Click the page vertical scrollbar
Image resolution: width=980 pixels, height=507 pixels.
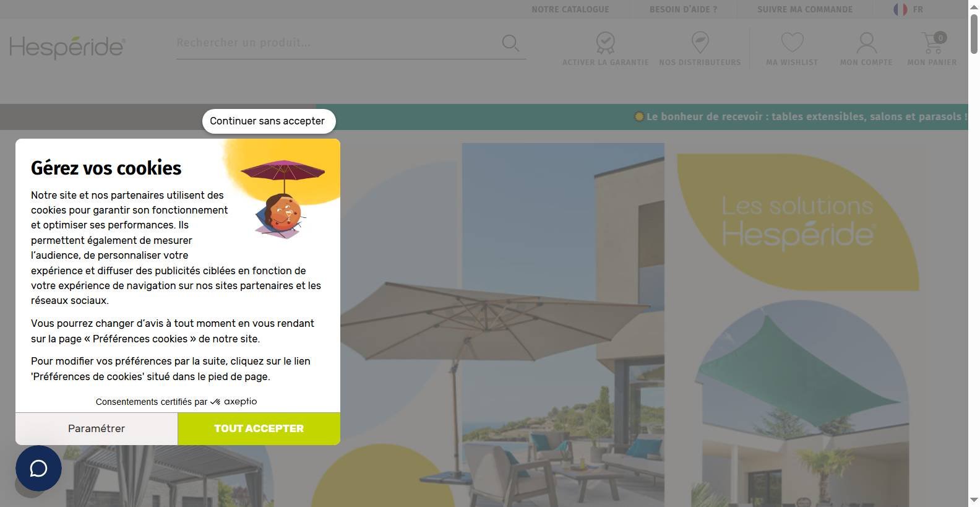(974, 253)
